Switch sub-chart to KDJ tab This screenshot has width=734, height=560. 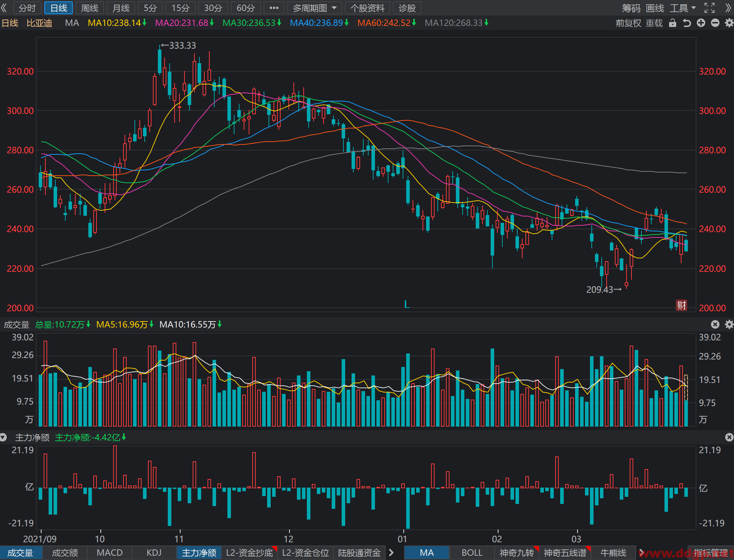tap(154, 553)
